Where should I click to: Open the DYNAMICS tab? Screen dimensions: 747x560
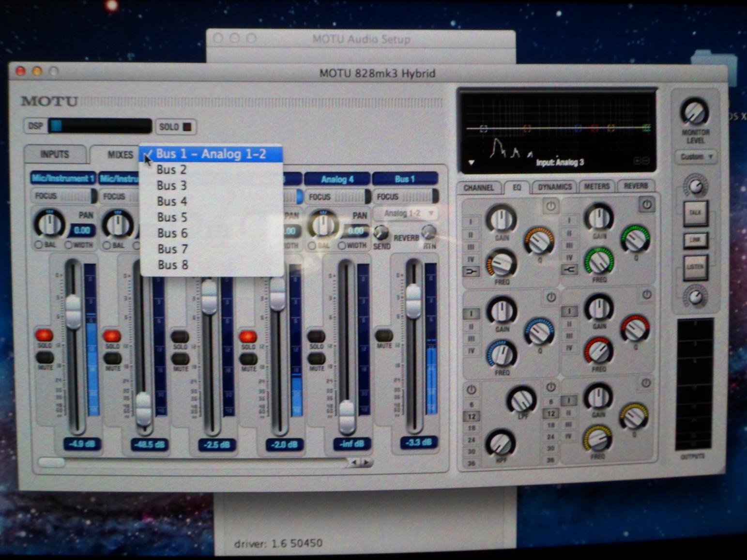point(555,187)
